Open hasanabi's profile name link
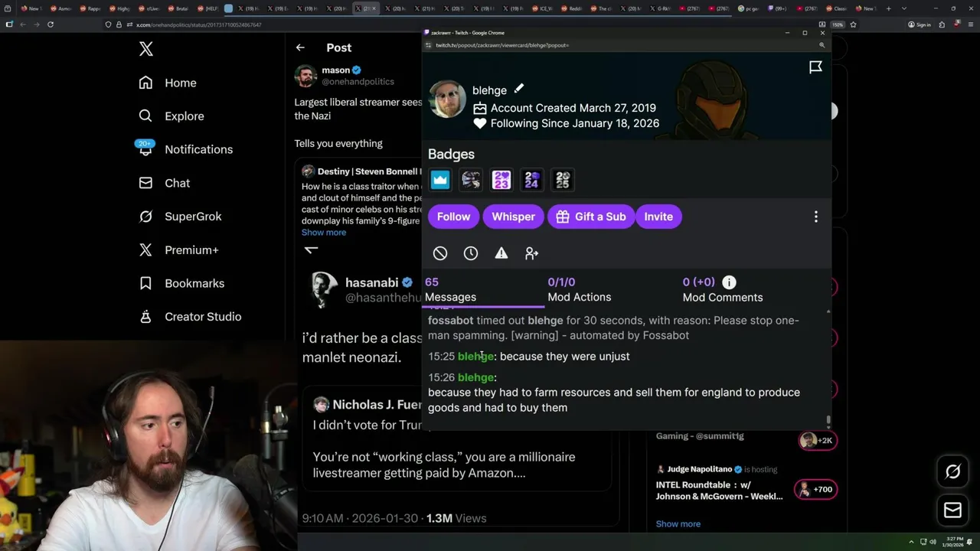Screen dimensions: 980x551 372,282
